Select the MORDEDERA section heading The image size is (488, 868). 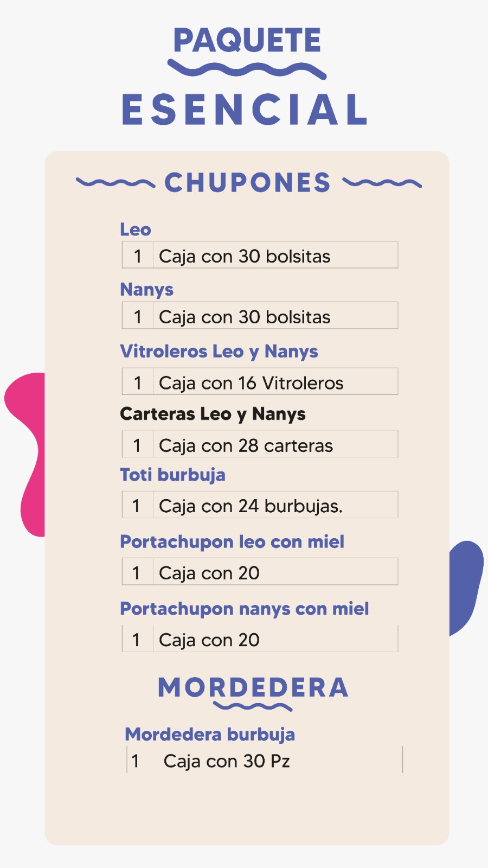(253, 687)
